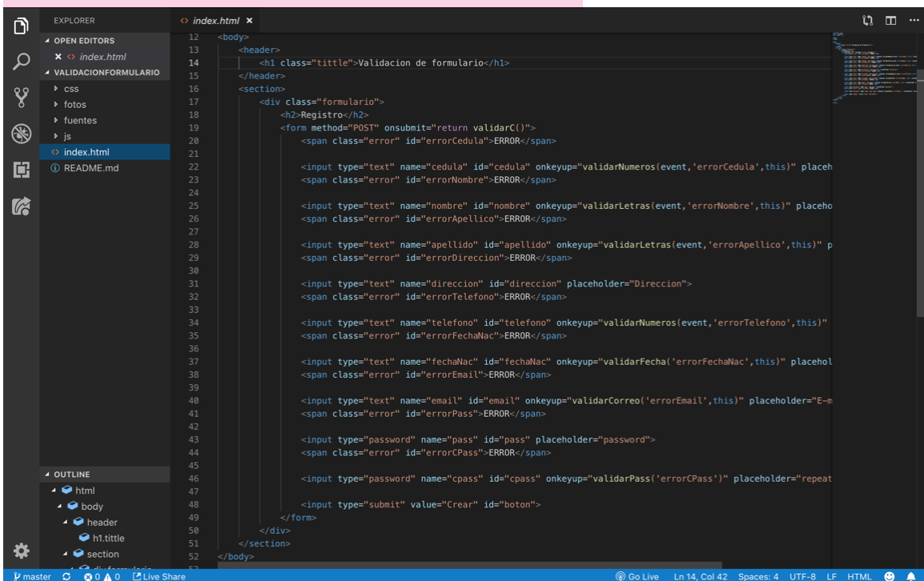
Task: Open the Explorer view in the activity bar
Action: pos(21,25)
